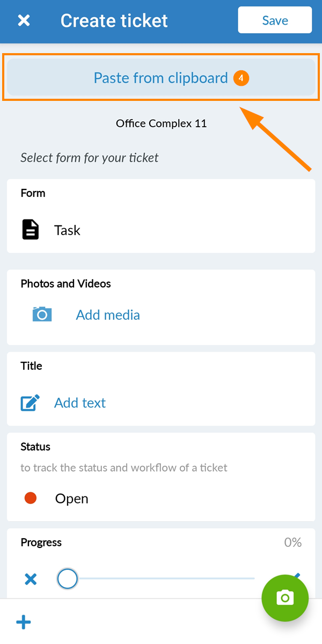This screenshot has width=322, height=644.
Task: Click the middle of the Progress slider track
Action: [x=161, y=579]
